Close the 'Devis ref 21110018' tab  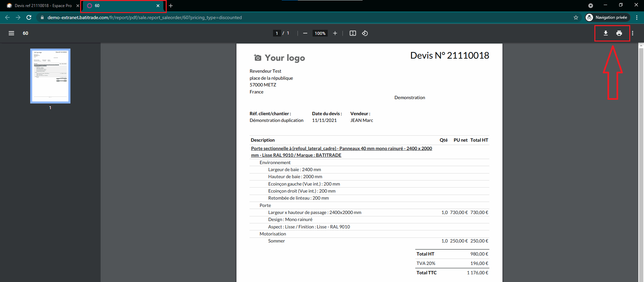point(78,6)
